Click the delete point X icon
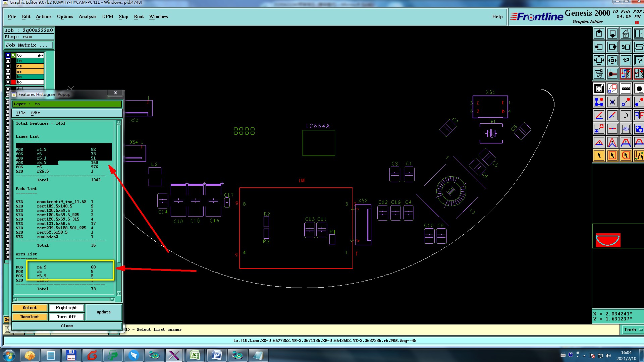The height and width of the screenshot is (362, 644). click(612, 102)
